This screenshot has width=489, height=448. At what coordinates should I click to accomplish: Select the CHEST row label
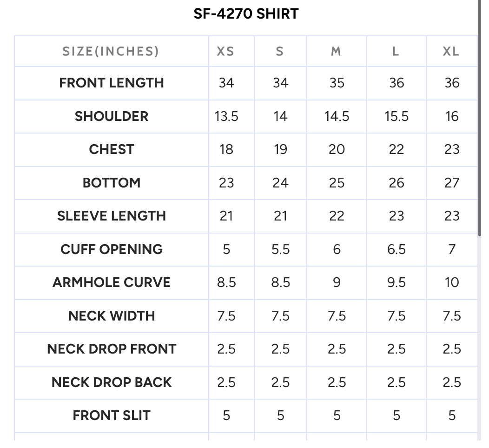coord(112,149)
